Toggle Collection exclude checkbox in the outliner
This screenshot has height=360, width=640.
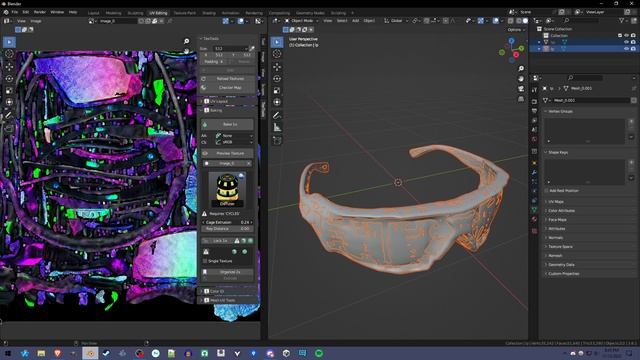tap(620, 36)
